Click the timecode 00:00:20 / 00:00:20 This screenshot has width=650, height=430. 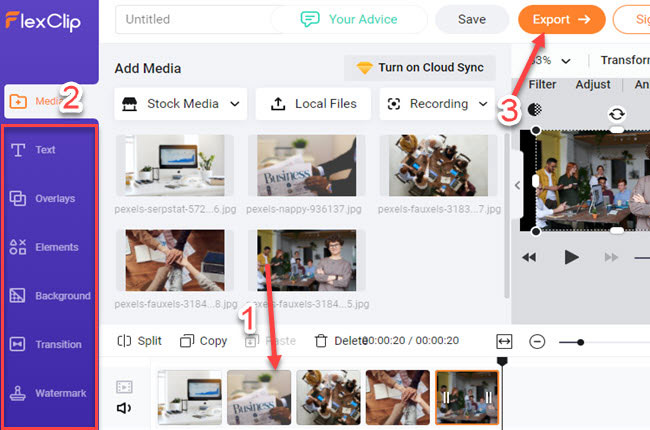(410, 340)
